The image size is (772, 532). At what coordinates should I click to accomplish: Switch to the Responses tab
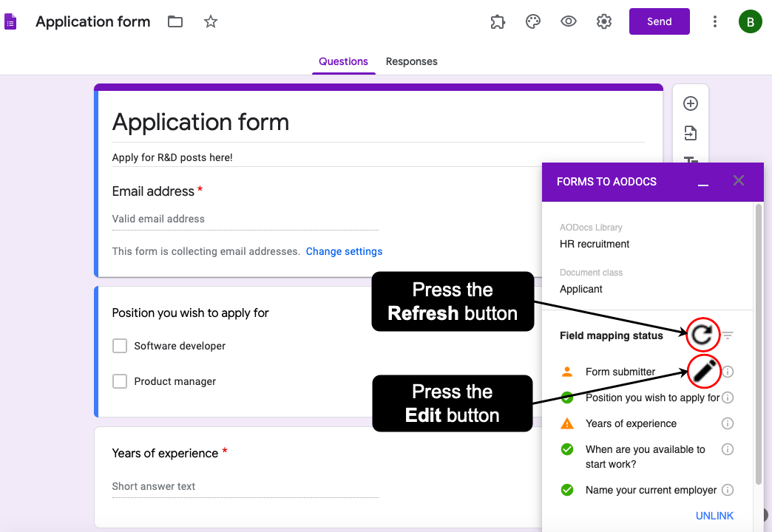point(411,61)
